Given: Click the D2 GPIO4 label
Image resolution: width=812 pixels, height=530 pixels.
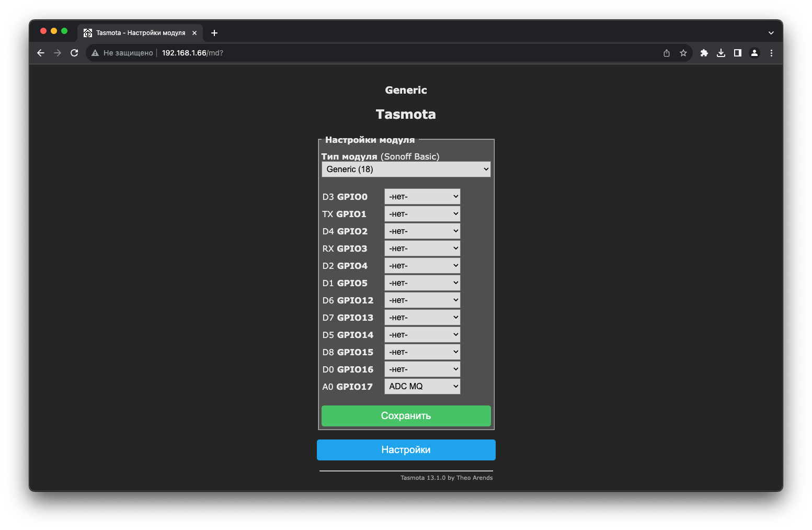Looking at the screenshot, I should point(345,266).
